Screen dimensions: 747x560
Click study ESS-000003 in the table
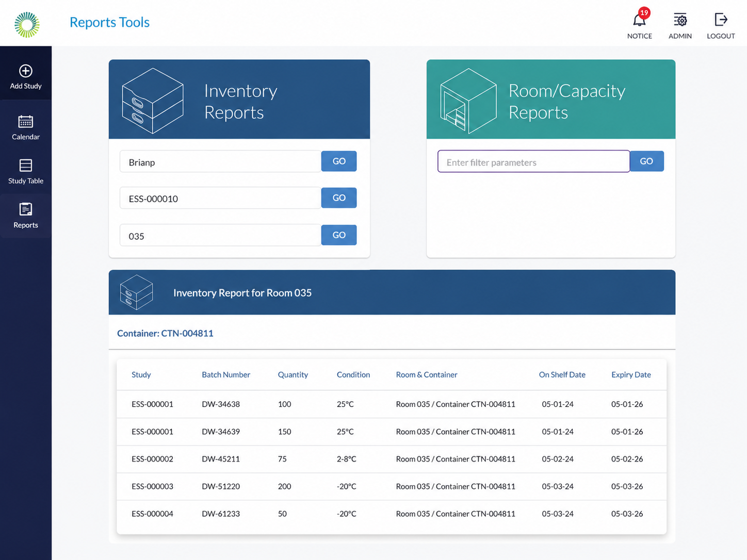[x=152, y=486]
